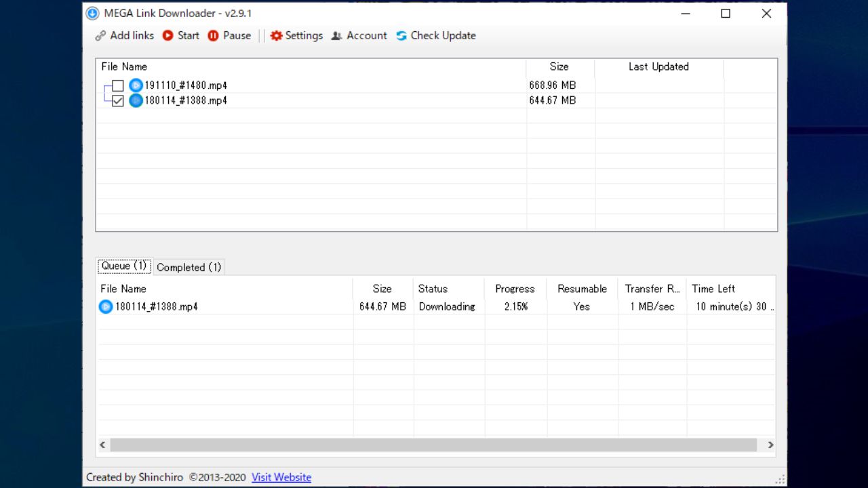Uncheck the box for 180114_#1388.mp4
The height and width of the screenshot is (488, 868).
[118, 100]
